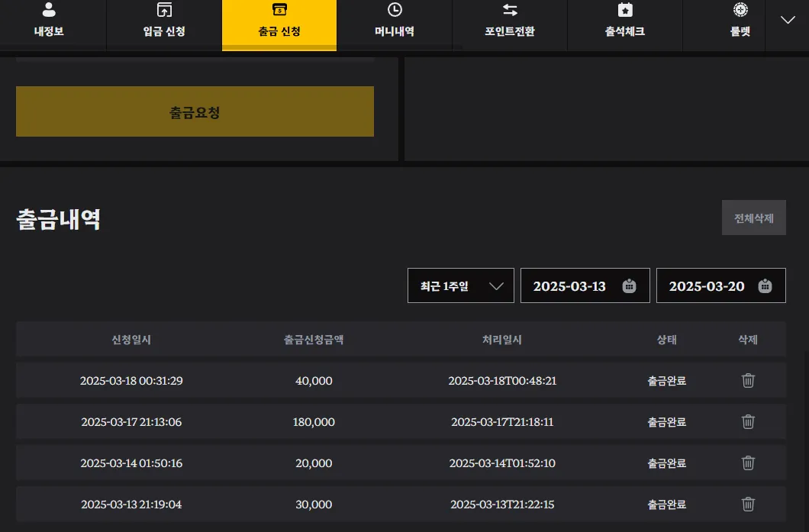Click the 2025-03-13 start date field
This screenshot has width=809, height=532.
[585, 285]
